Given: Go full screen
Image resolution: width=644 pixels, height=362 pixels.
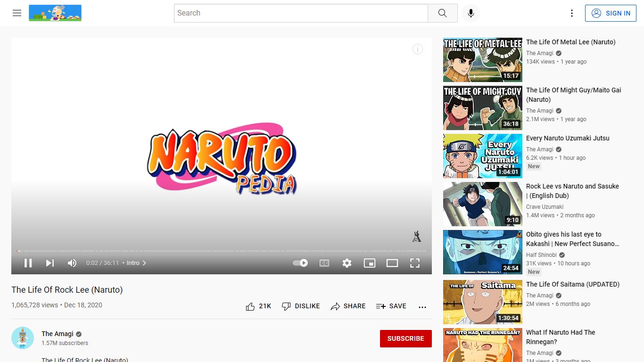Looking at the screenshot, I should point(415,263).
